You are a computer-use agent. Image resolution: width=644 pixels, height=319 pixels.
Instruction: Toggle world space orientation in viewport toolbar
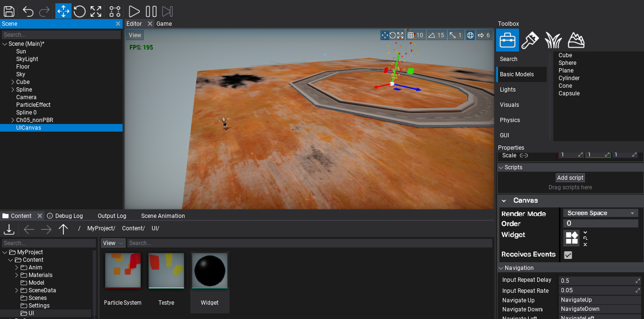pos(470,35)
